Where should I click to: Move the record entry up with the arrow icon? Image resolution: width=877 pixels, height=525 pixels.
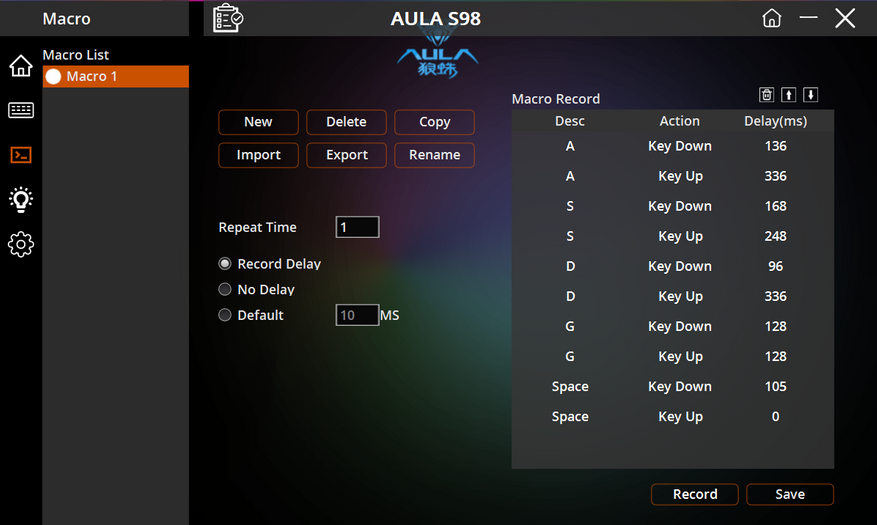789,95
